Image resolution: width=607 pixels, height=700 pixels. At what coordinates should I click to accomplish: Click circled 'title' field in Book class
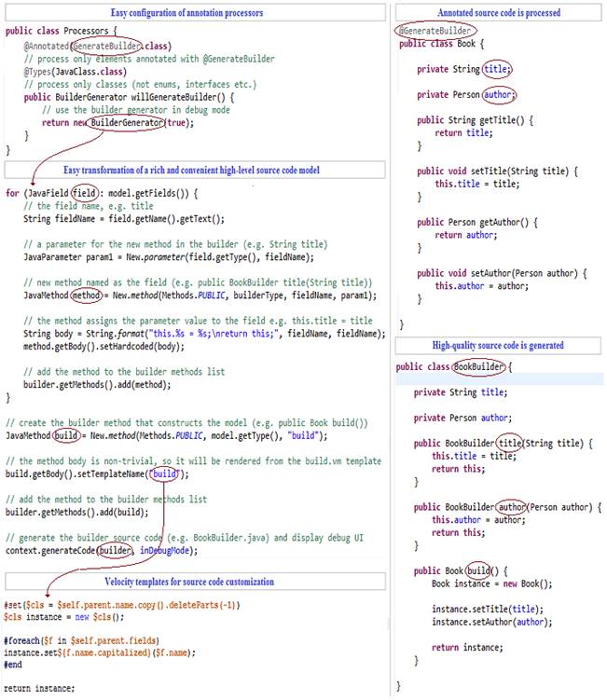click(496, 69)
